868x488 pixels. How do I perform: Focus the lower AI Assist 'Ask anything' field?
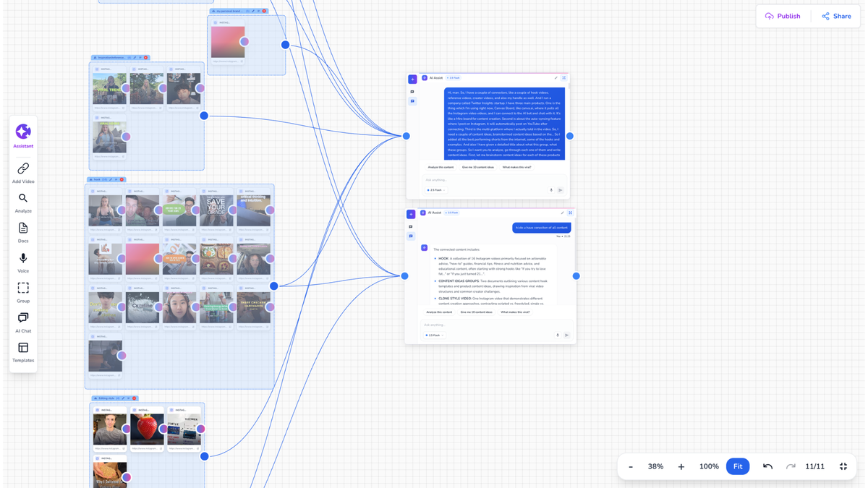[x=498, y=325]
